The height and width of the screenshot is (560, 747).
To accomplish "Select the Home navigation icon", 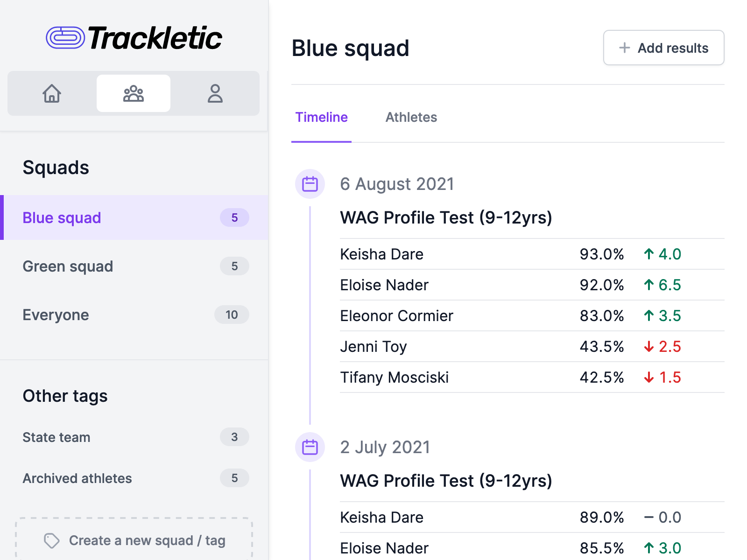I will (x=52, y=93).
